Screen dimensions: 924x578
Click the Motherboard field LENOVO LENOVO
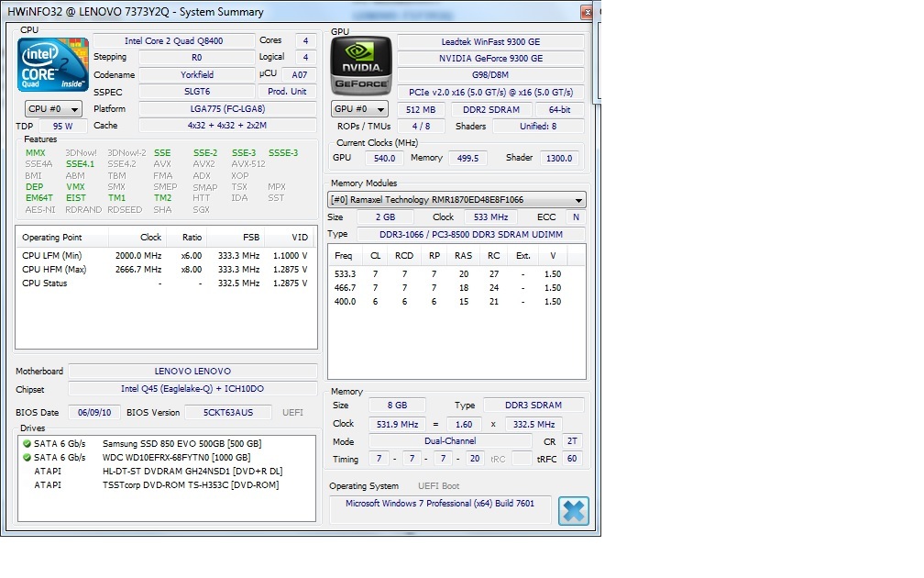[x=192, y=371]
